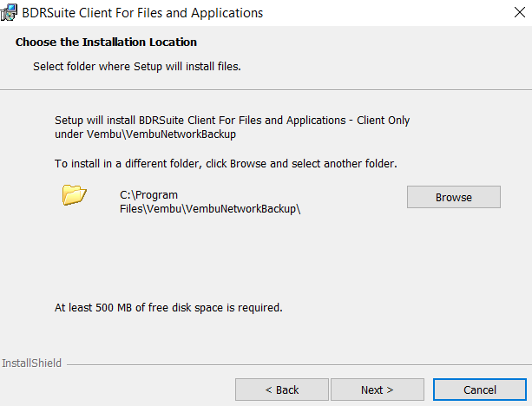This screenshot has height=406, width=532.
Task: Click the 'under Vembu\VembuNetworkBackup' text line
Action: (145, 134)
